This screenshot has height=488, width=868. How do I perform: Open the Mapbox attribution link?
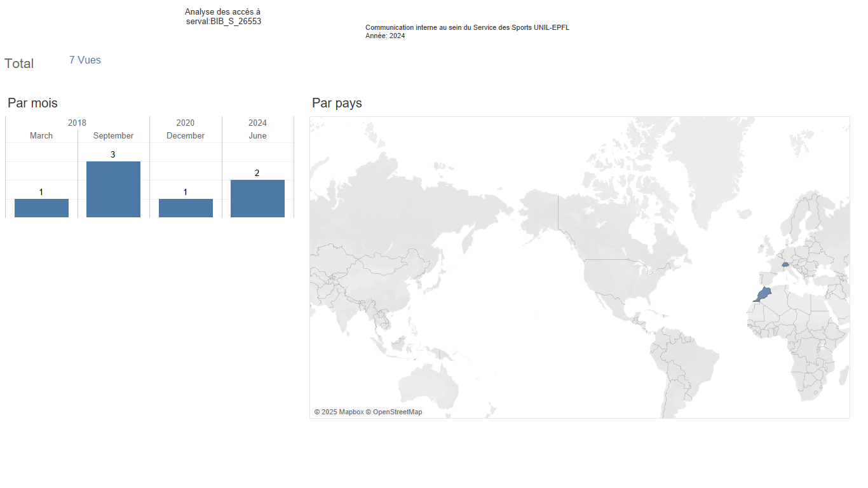click(x=339, y=412)
